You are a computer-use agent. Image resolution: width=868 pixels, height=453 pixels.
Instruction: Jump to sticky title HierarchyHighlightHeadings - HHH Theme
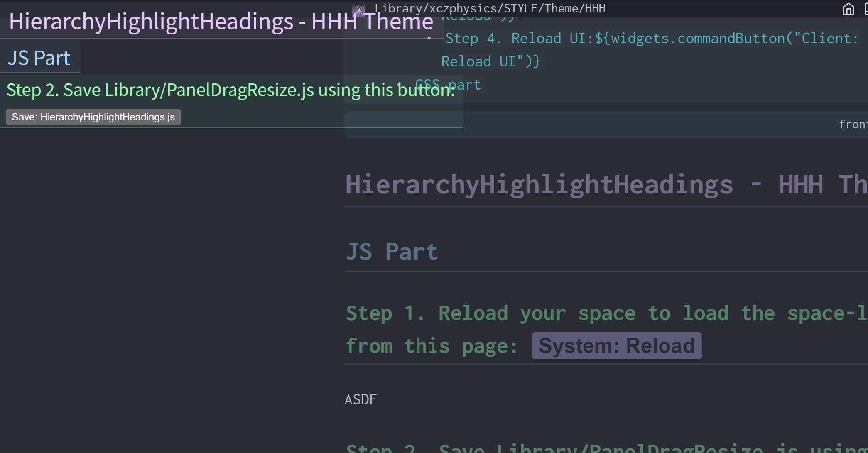point(221,22)
